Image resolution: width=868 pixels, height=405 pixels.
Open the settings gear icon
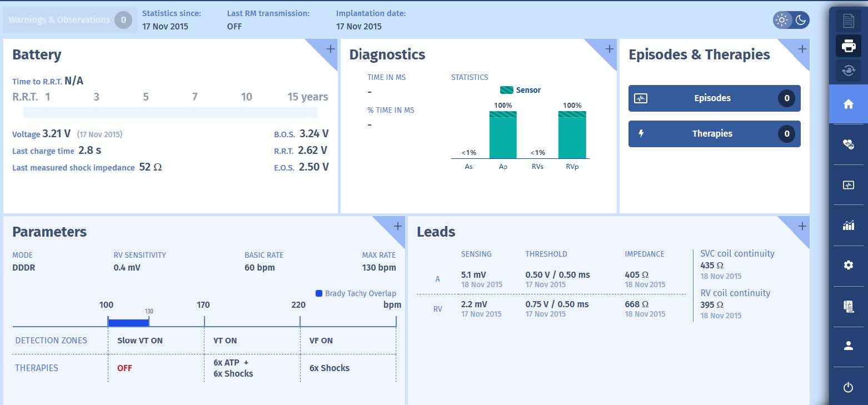coord(848,266)
